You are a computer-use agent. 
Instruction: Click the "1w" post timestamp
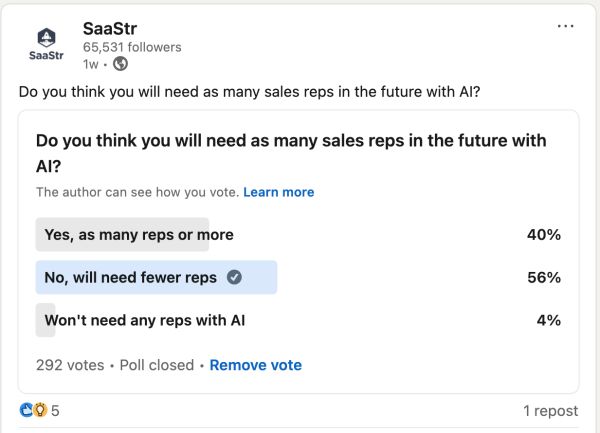click(92, 64)
